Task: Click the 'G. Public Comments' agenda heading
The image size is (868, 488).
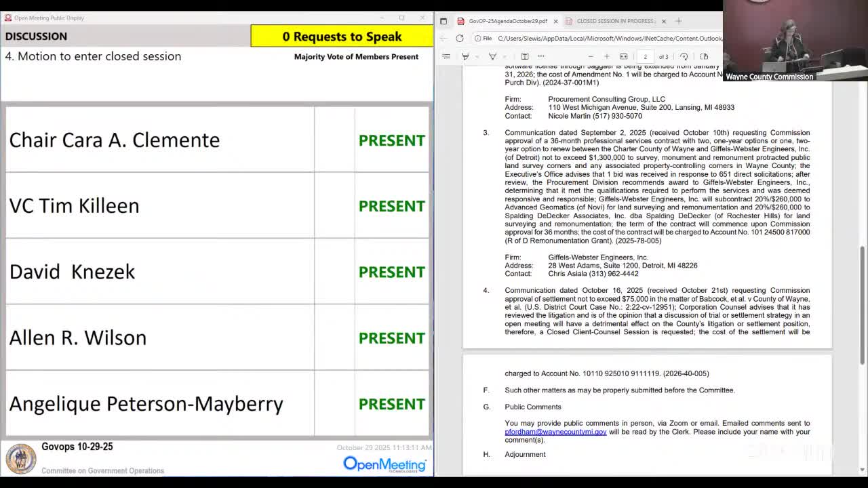Action: 522,407
